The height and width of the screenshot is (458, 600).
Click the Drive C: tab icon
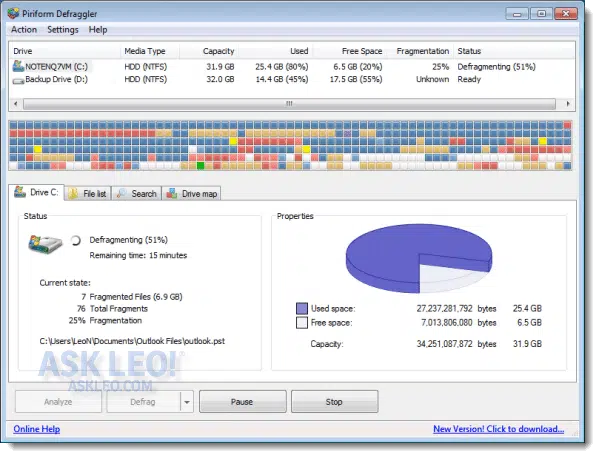[20, 191]
